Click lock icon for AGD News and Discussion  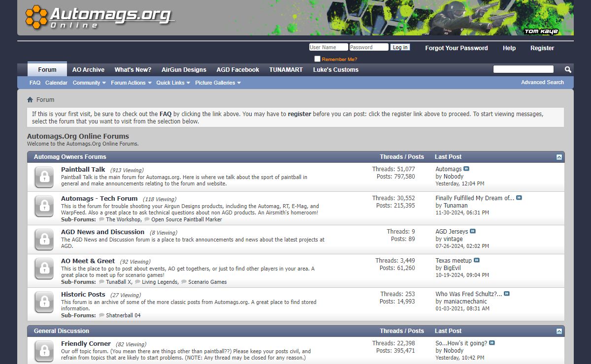[x=44, y=240]
